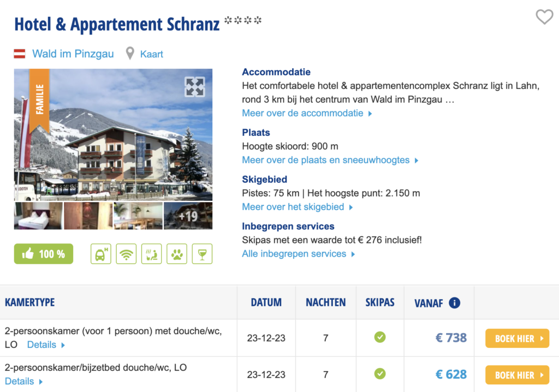Click 'Boek hier' for the € 628 room
The width and height of the screenshot is (559, 392).
[517, 375]
